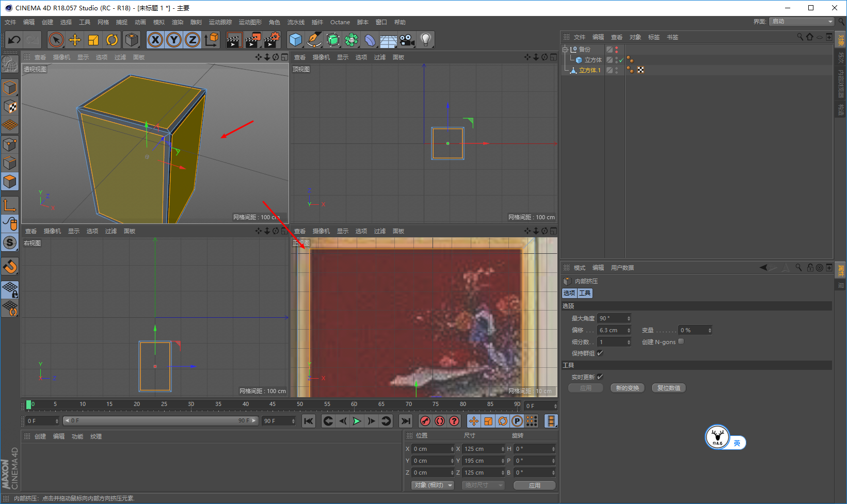The image size is (847, 504).
Task: Open the 运动图形 menu
Action: point(250,22)
